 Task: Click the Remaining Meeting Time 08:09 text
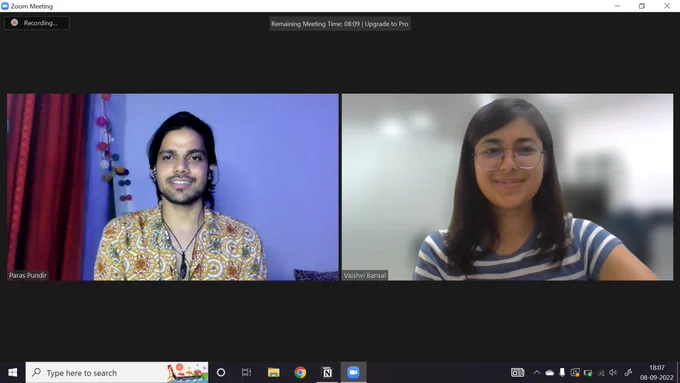[315, 24]
